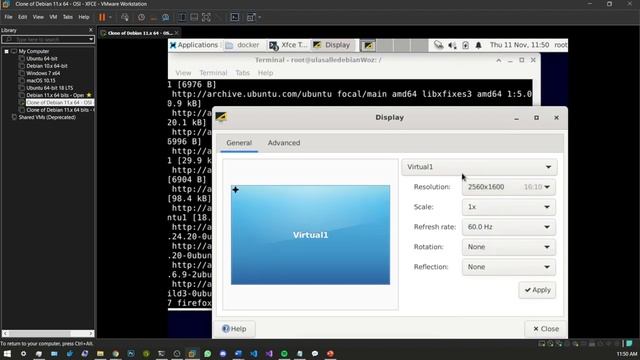Select Ubuntu 64-bit in Library
Viewport: 640px width, 360px height.
42,59
